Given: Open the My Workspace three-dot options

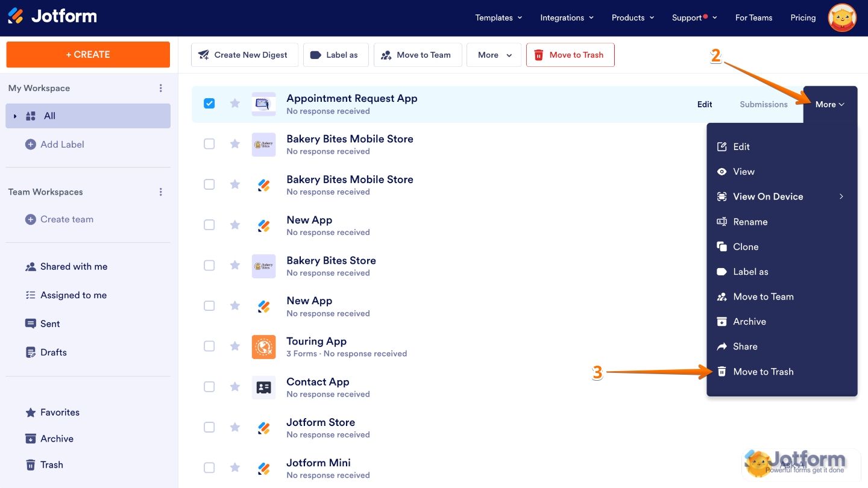Looking at the screenshot, I should pos(160,88).
